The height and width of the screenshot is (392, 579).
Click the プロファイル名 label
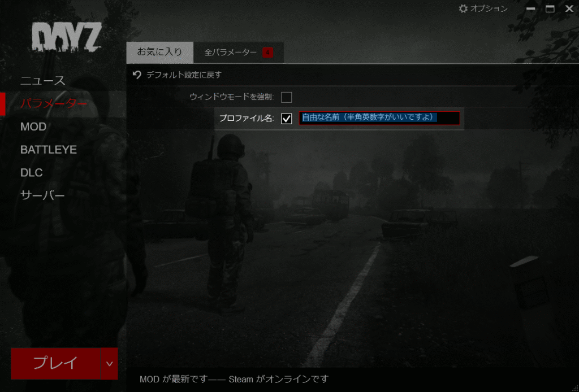point(247,119)
